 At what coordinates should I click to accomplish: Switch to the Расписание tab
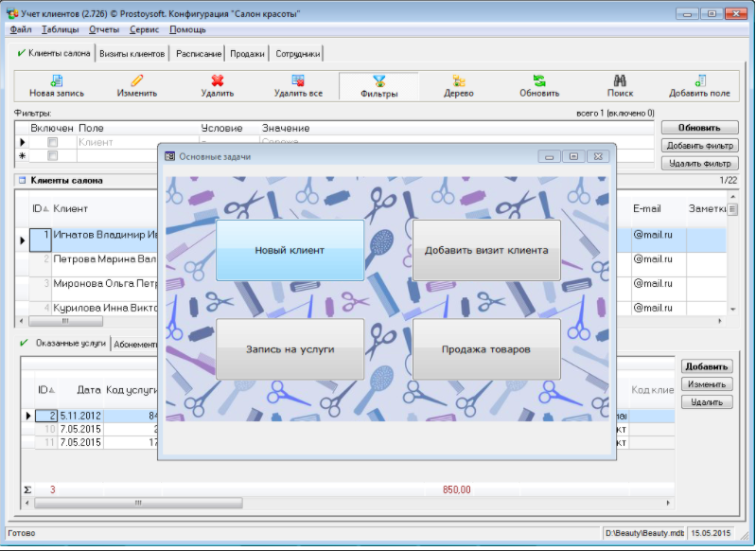coord(198,54)
